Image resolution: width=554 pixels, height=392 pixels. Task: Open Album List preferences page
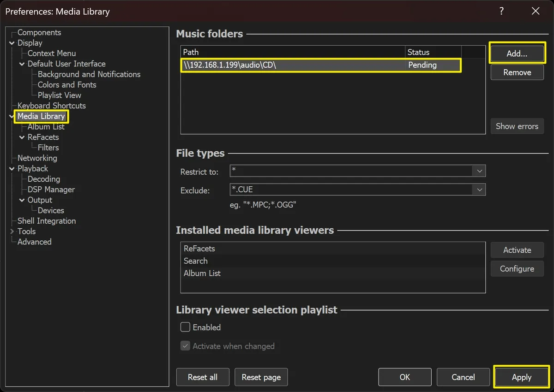point(46,127)
